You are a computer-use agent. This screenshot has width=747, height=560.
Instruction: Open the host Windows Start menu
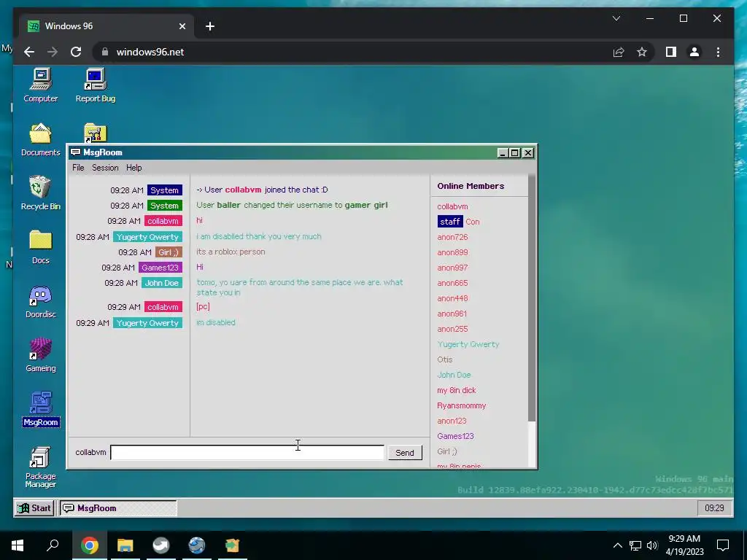pyautogui.click(x=18, y=545)
